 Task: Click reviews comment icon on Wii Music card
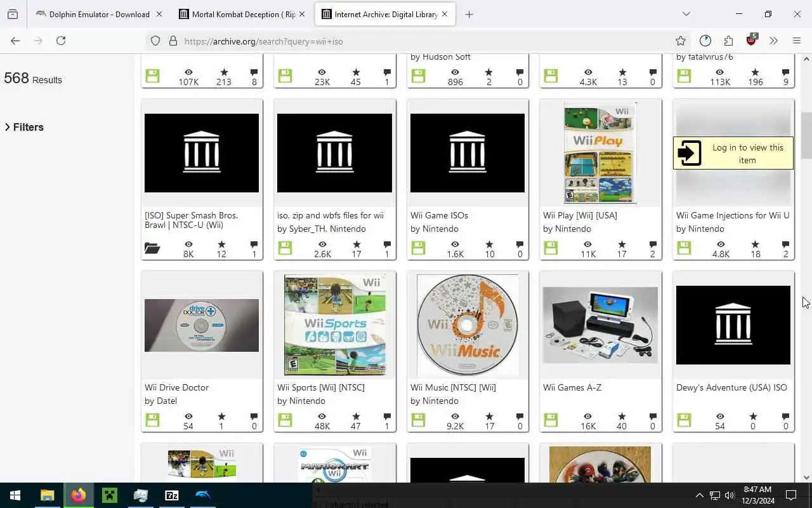tap(520, 417)
